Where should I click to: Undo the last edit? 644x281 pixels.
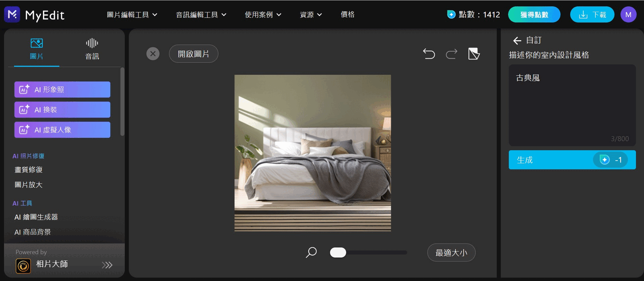click(429, 54)
